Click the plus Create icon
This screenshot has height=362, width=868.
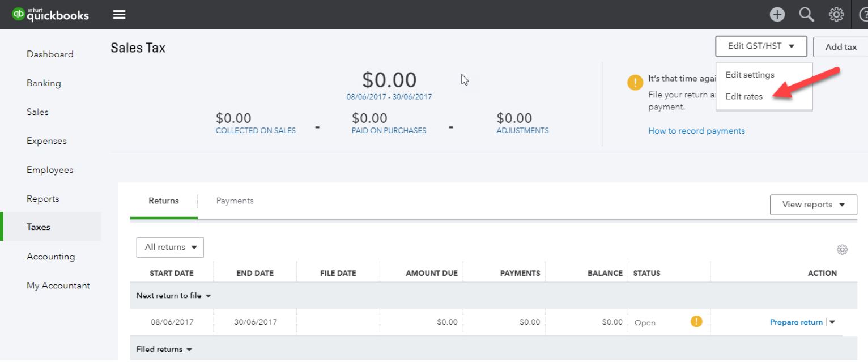click(777, 15)
